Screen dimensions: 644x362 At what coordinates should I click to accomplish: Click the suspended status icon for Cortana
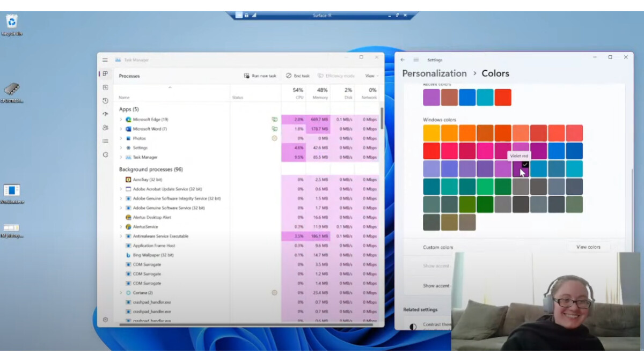coord(274,293)
